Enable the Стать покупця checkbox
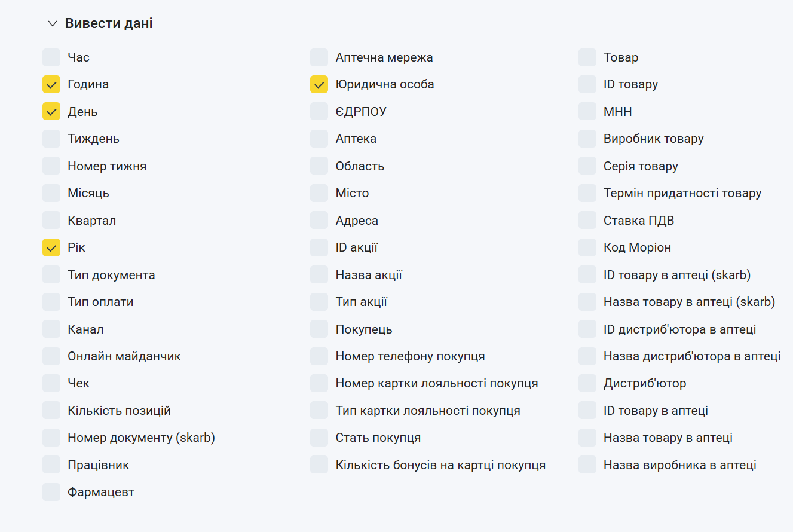This screenshot has width=793, height=532. (x=319, y=438)
